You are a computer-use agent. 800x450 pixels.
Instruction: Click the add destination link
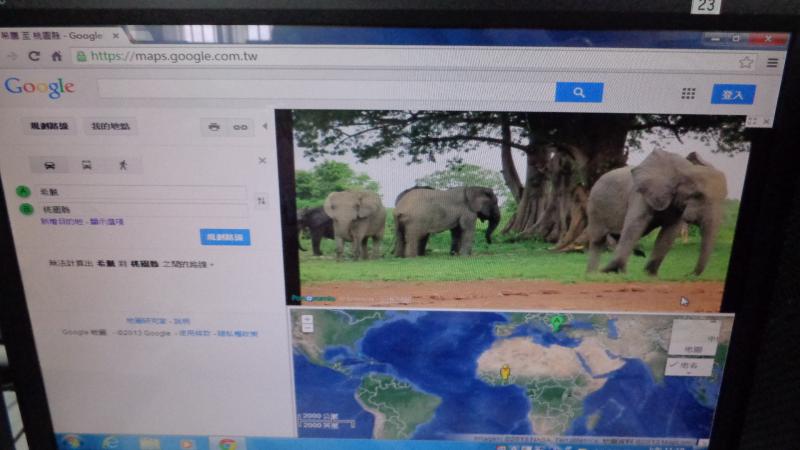61,221
